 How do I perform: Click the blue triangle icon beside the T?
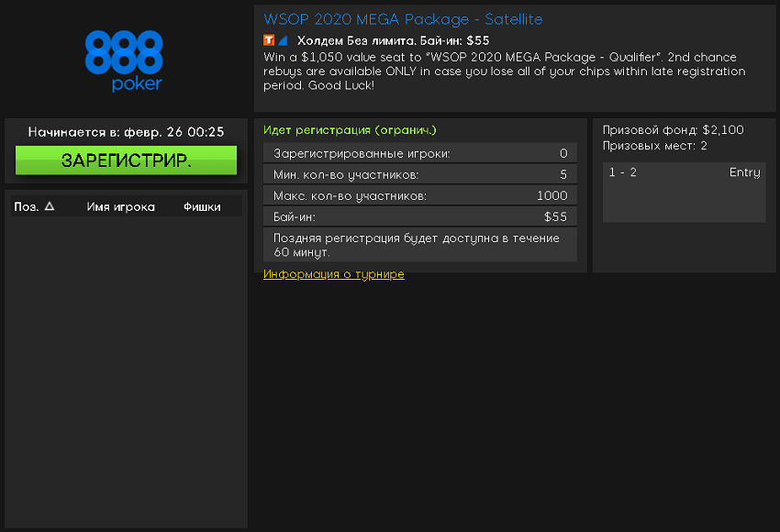click(283, 40)
